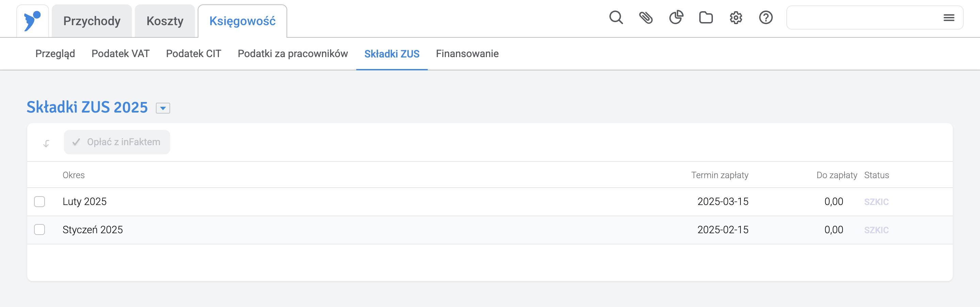Click SZKIC status for Styczeń 2025
Screen dimensions: 980x307
click(876, 230)
